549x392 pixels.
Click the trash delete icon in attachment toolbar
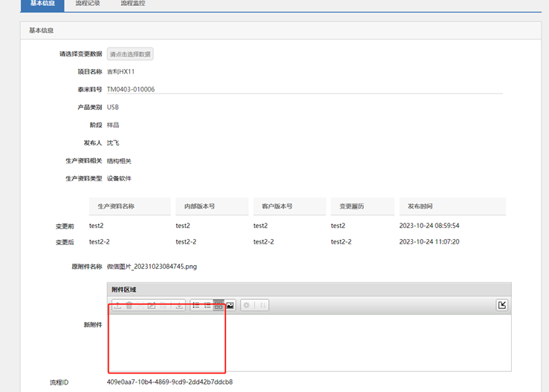coord(129,306)
